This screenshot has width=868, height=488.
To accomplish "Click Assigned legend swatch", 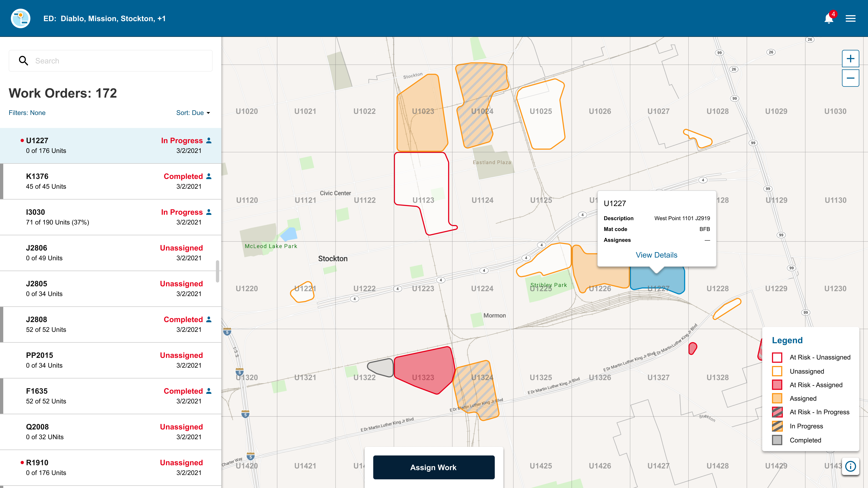I will (x=777, y=398).
